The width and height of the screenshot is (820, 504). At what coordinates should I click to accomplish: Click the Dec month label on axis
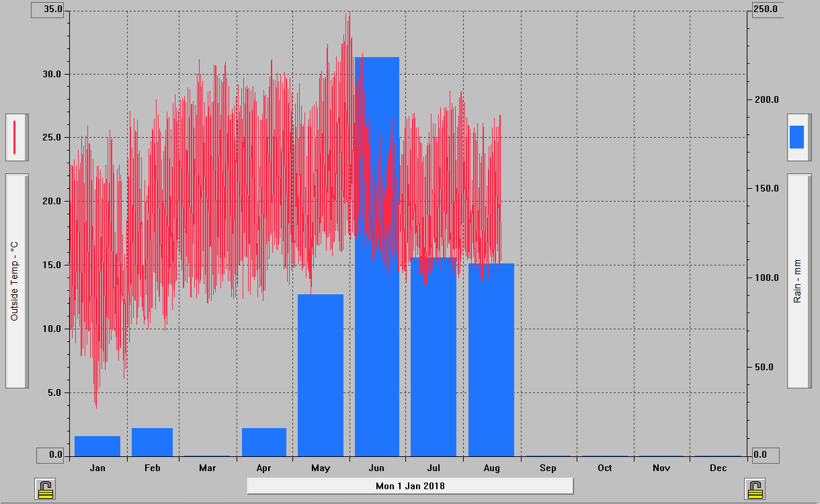(718, 468)
